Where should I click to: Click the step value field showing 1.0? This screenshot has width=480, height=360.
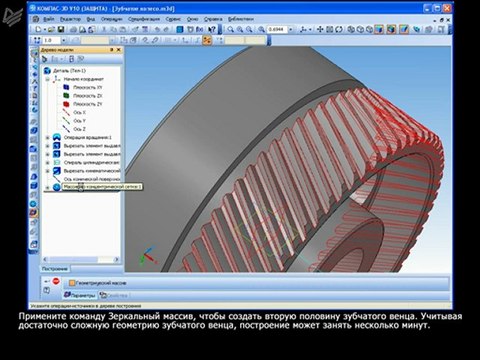pyautogui.click(x=51, y=40)
